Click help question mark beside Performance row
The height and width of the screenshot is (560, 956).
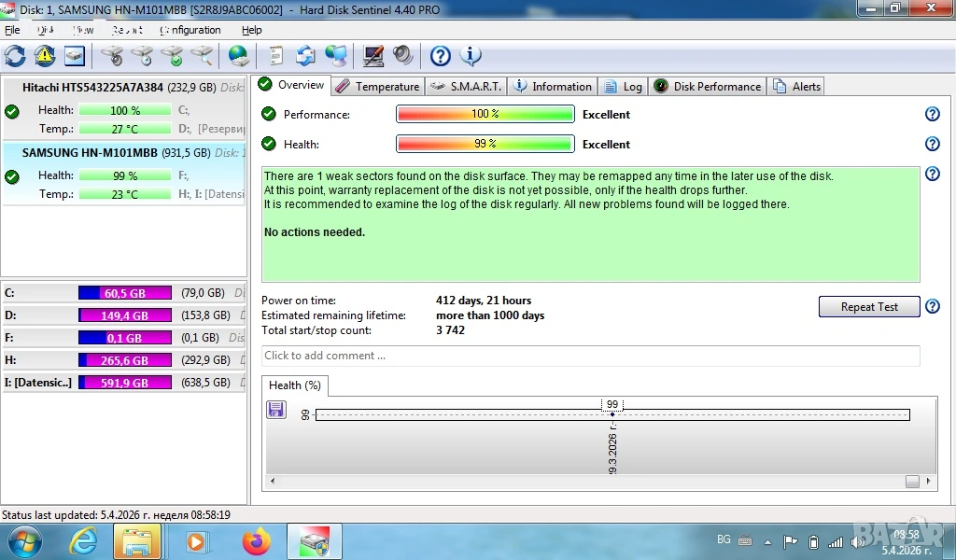pyautogui.click(x=932, y=115)
